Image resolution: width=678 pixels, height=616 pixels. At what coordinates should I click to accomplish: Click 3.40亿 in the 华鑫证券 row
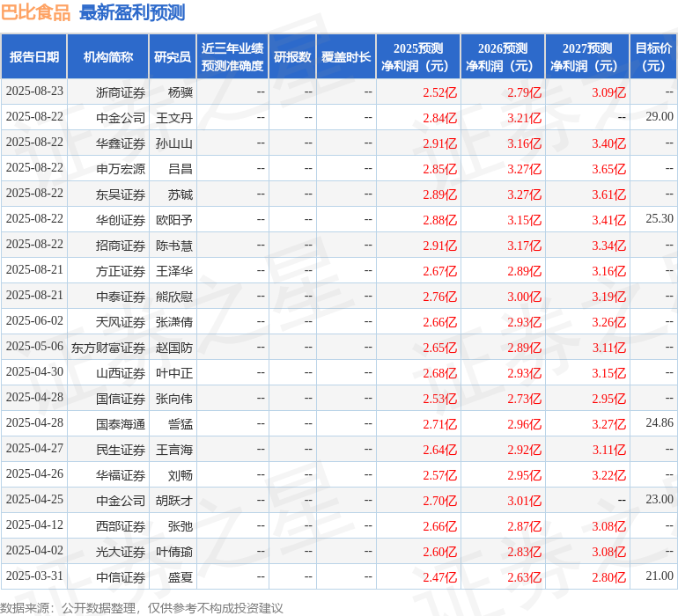pos(608,143)
